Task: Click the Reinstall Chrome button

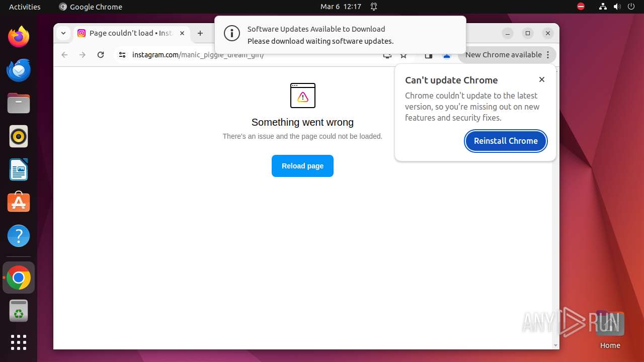Action: 506,141
